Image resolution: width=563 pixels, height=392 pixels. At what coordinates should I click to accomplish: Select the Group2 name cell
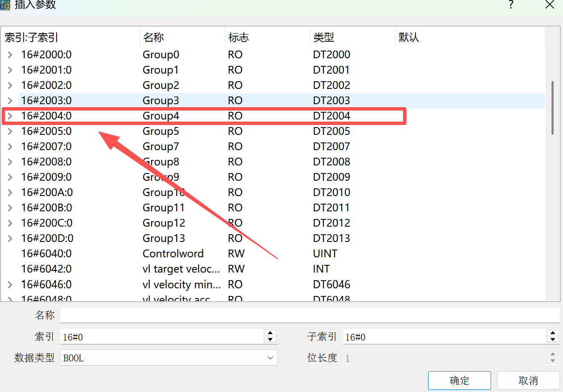(161, 85)
